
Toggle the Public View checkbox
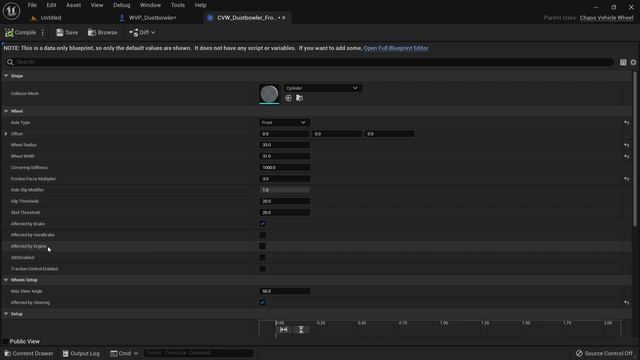click(5, 341)
